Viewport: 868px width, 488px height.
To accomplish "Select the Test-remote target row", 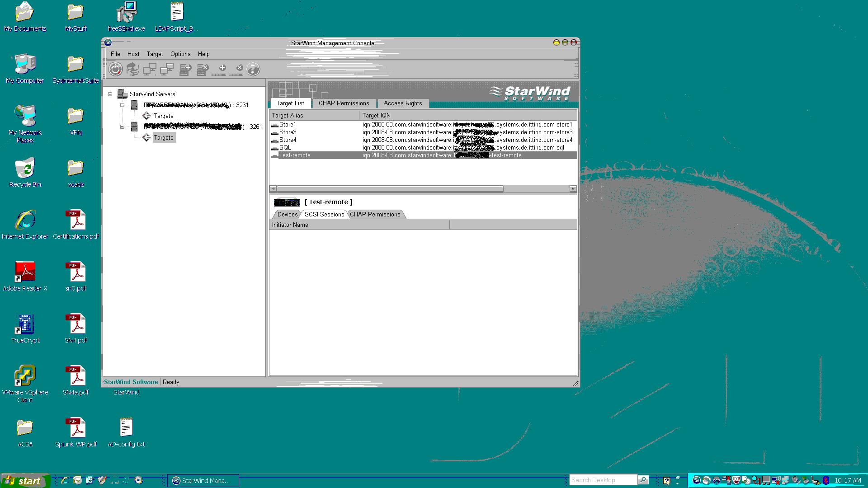I will [x=423, y=155].
